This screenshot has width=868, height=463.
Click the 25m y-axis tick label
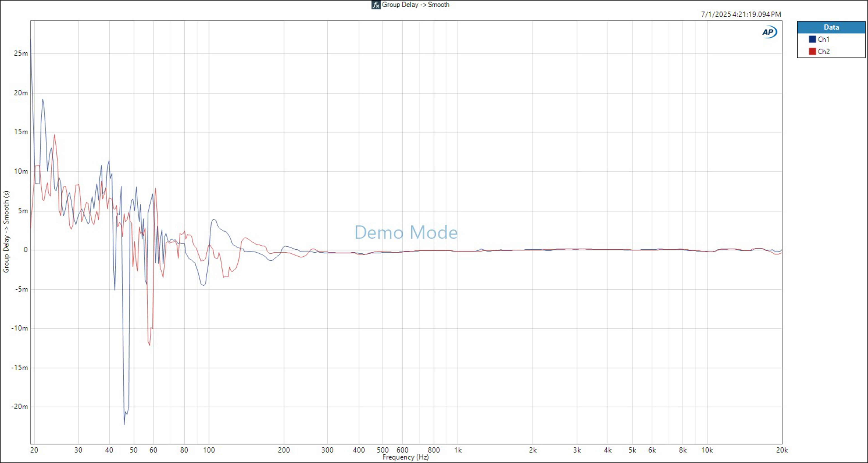[x=21, y=54]
